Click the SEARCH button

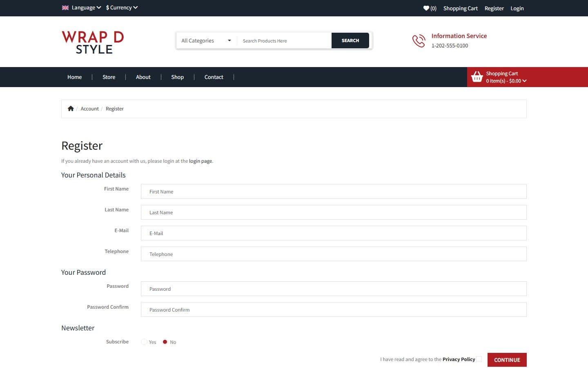350,40
